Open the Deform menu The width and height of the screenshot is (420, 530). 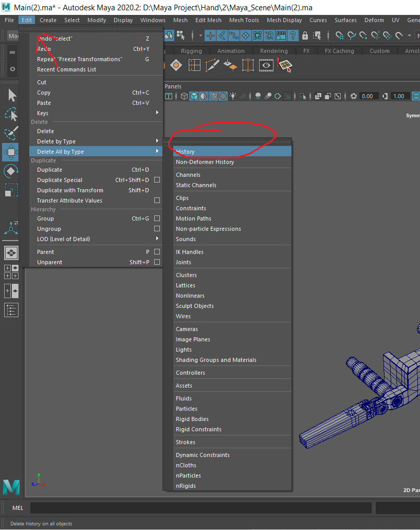coord(374,20)
